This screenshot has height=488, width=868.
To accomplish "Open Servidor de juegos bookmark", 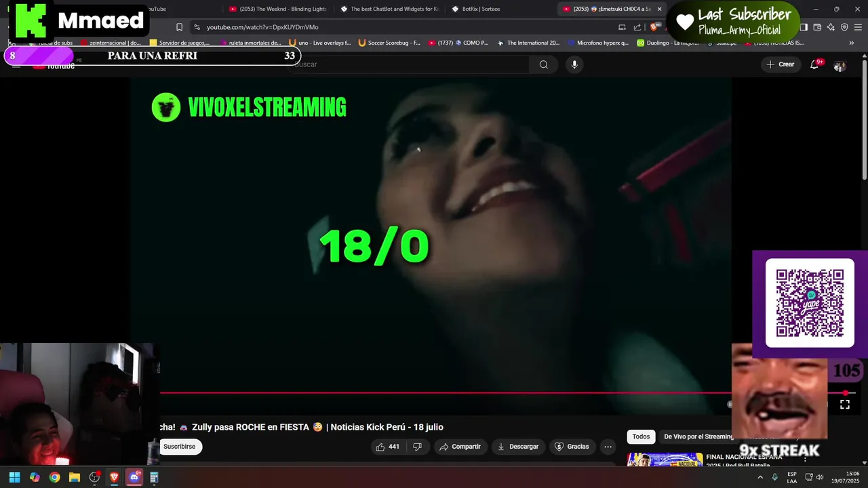I will click(180, 43).
